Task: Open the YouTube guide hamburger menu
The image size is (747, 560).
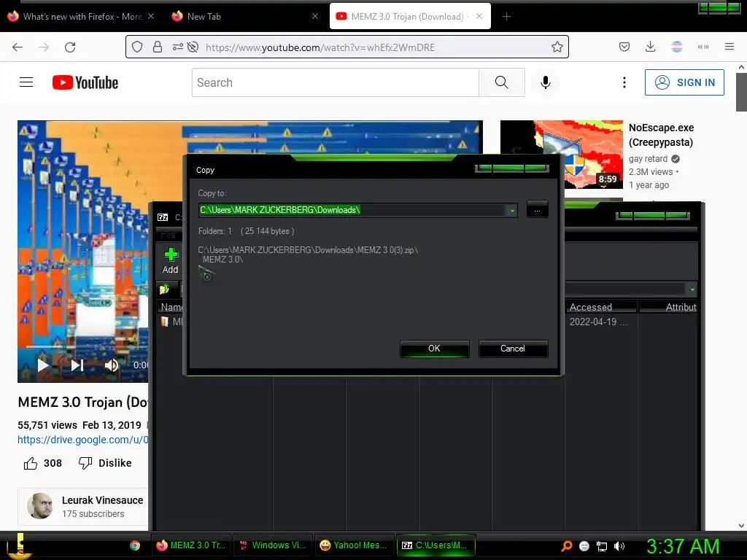Action: click(x=26, y=82)
